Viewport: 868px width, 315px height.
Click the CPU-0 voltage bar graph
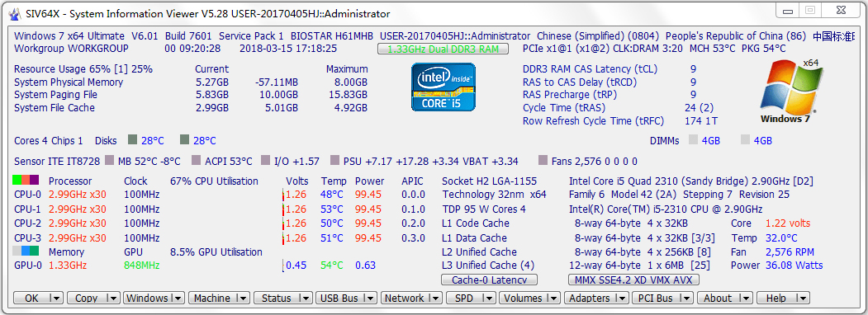pos(284,194)
